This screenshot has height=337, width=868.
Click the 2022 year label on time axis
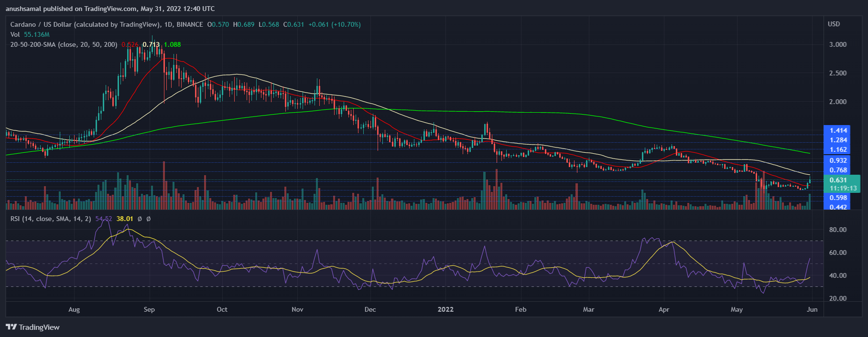pos(445,309)
